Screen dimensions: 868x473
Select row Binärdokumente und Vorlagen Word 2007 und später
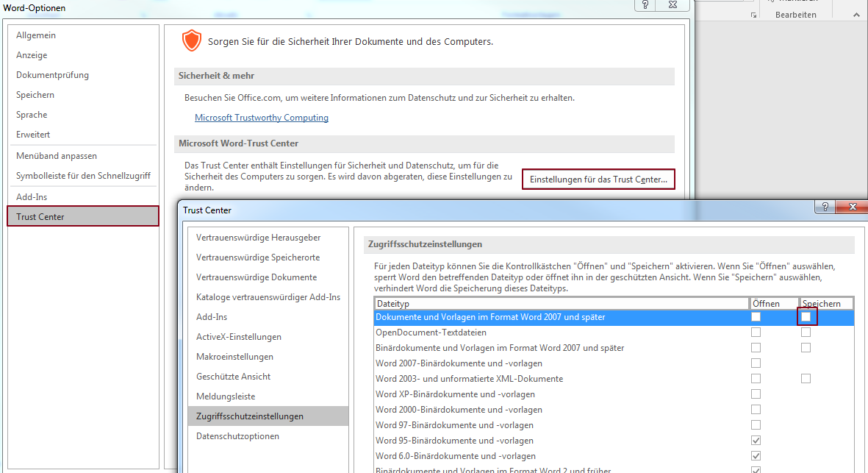click(614, 348)
